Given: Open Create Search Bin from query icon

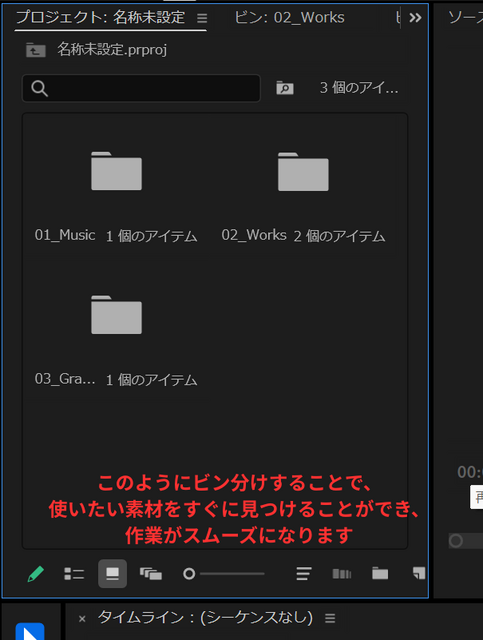Looking at the screenshot, I should (285, 88).
